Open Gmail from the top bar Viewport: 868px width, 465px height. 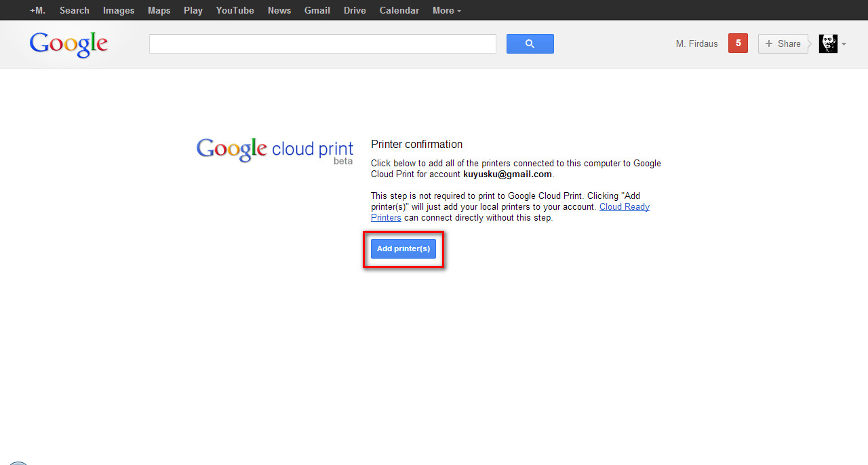click(x=317, y=10)
